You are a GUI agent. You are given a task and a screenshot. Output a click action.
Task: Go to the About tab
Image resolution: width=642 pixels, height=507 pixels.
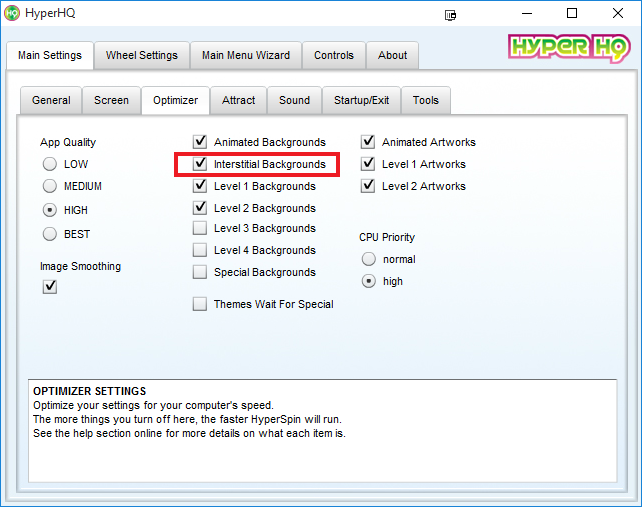point(392,56)
